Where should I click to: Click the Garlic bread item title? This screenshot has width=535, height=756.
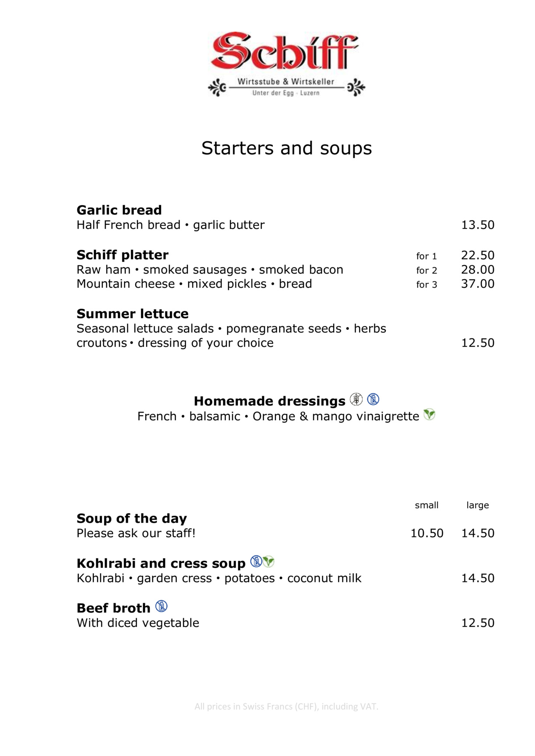(119, 210)
